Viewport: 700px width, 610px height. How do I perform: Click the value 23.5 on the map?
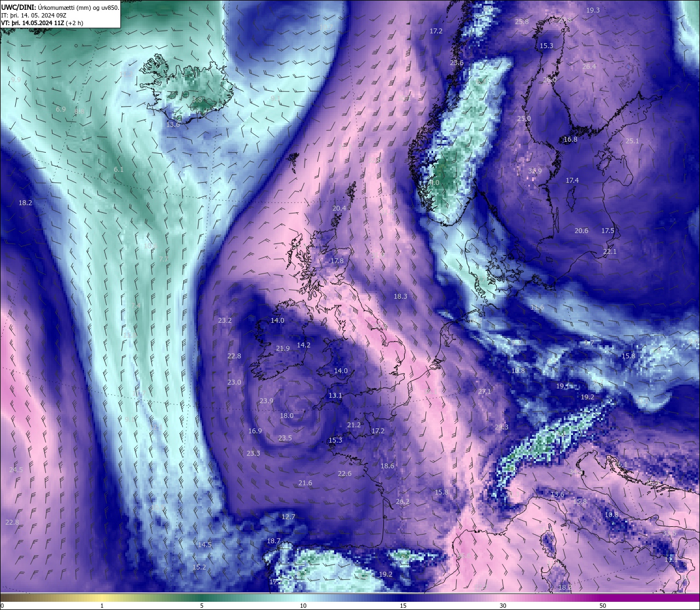285,438
